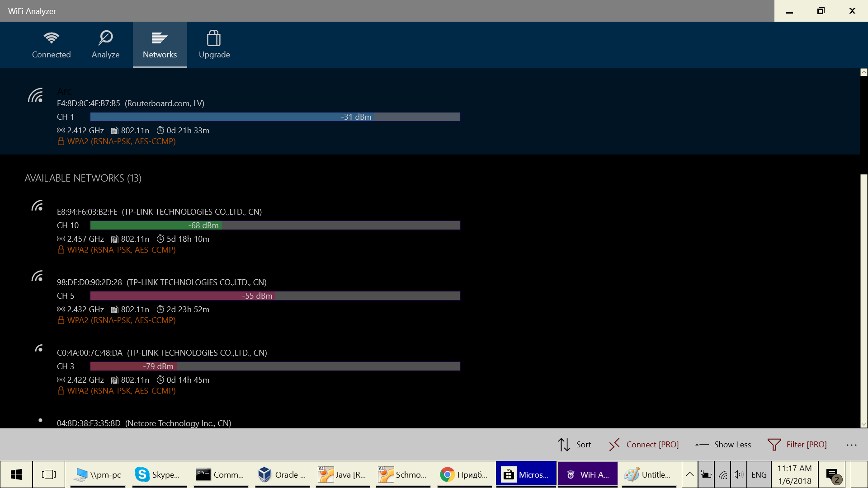Open the Action Center notifications icon
Image resolution: width=868 pixels, height=488 pixels.
pyautogui.click(x=832, y=474)
